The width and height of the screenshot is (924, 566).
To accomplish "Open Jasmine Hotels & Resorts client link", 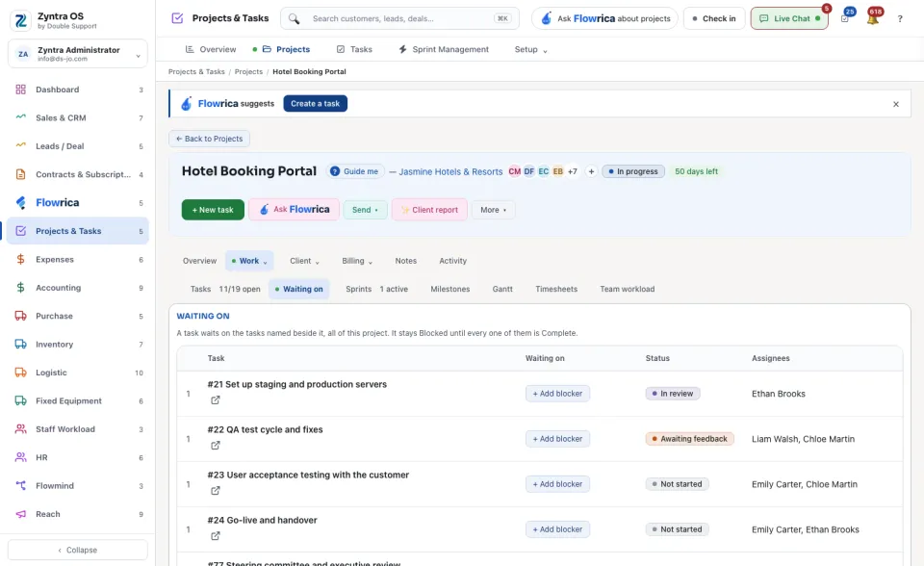I will (450, 171).
